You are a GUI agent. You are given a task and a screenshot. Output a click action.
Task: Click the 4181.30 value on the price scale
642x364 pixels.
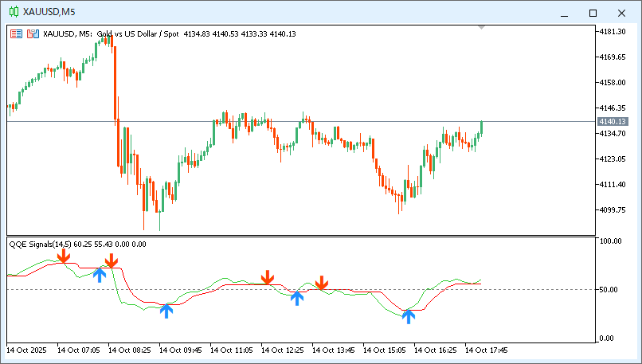point(613,32)
